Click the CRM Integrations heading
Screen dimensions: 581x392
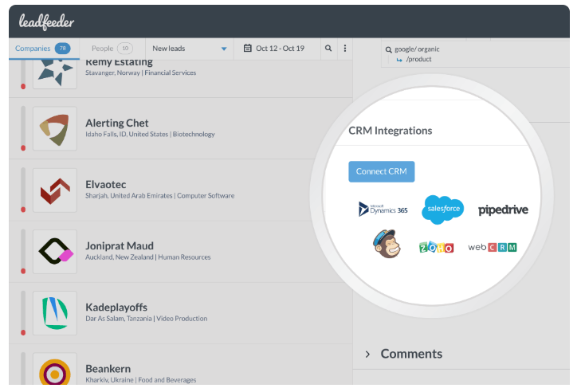pos(391,131)
